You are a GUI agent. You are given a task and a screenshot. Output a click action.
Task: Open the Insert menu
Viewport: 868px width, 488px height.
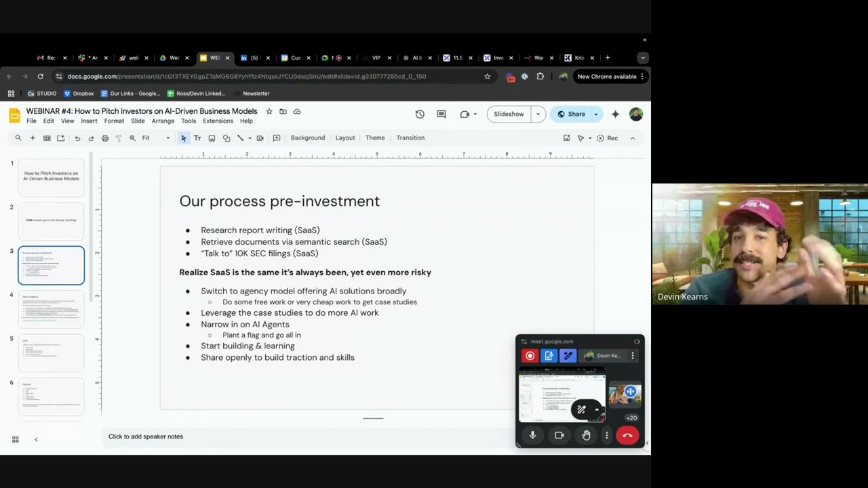point(89,121)
